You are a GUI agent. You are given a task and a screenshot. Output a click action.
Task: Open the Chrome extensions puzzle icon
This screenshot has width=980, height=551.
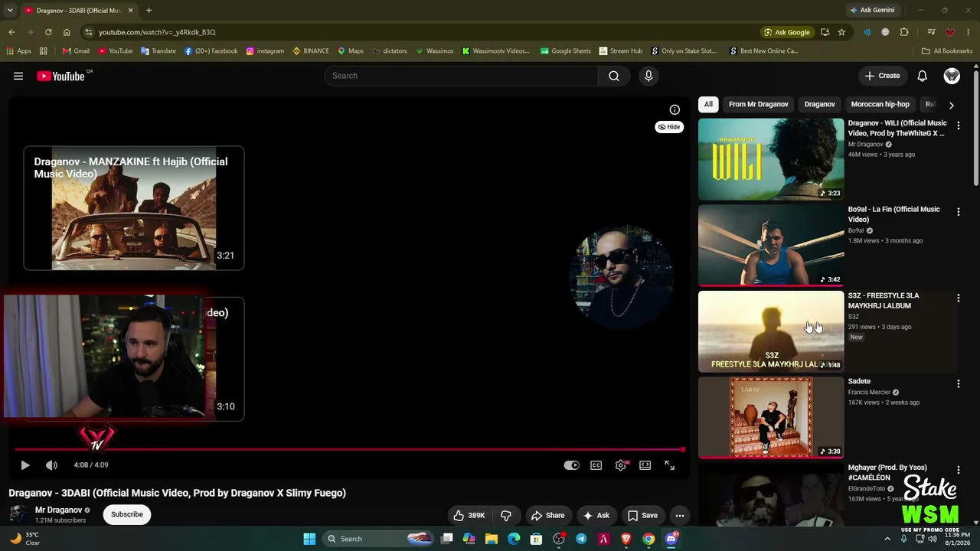click(904, 32)
